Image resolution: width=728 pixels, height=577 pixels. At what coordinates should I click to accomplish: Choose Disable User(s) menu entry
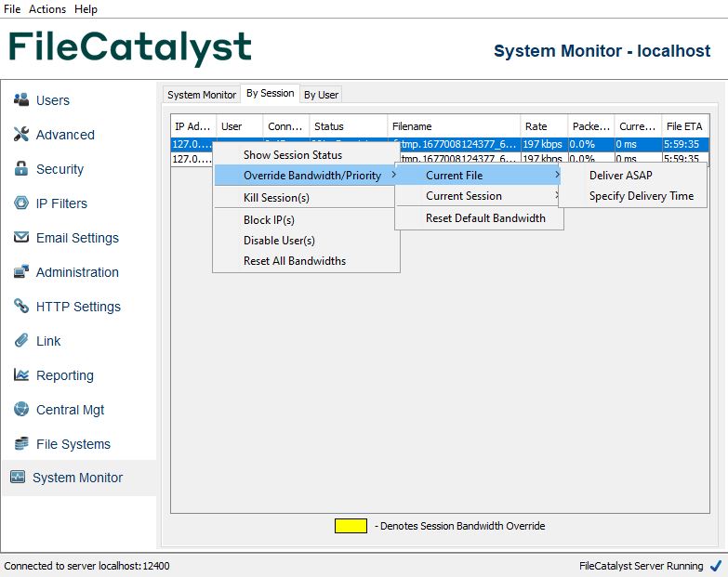[307, 241]
